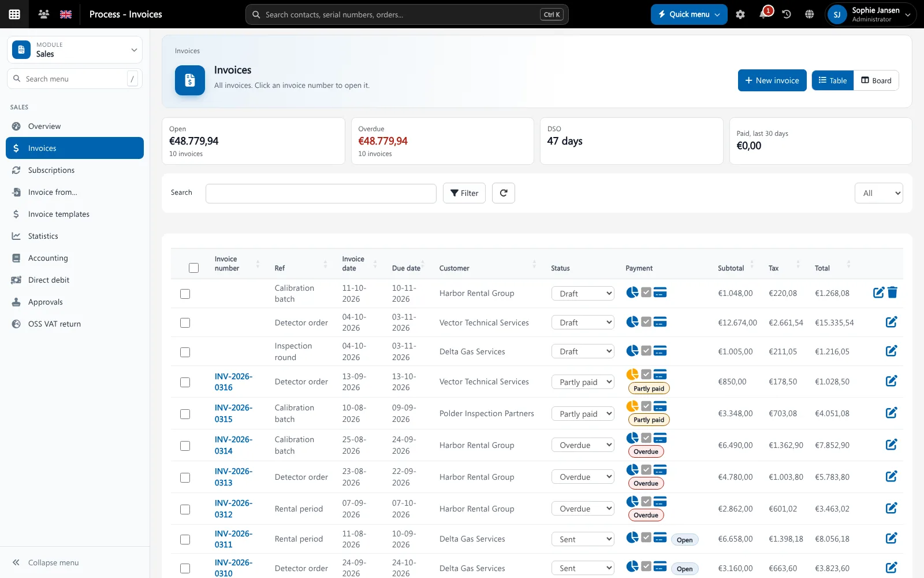Refresh the invoice list

coord(504,193)
